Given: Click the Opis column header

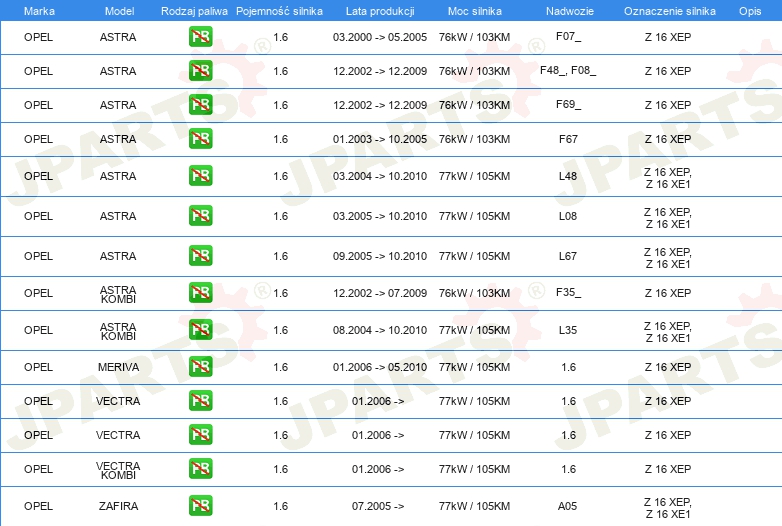Looking at the screenshot, I should click(750, 11).
